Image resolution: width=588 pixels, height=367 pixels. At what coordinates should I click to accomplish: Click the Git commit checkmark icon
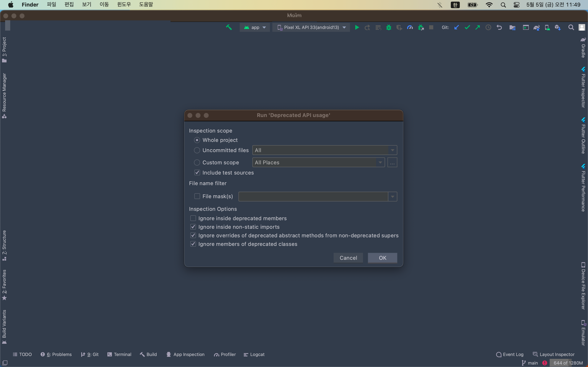(x=467, y=28)
